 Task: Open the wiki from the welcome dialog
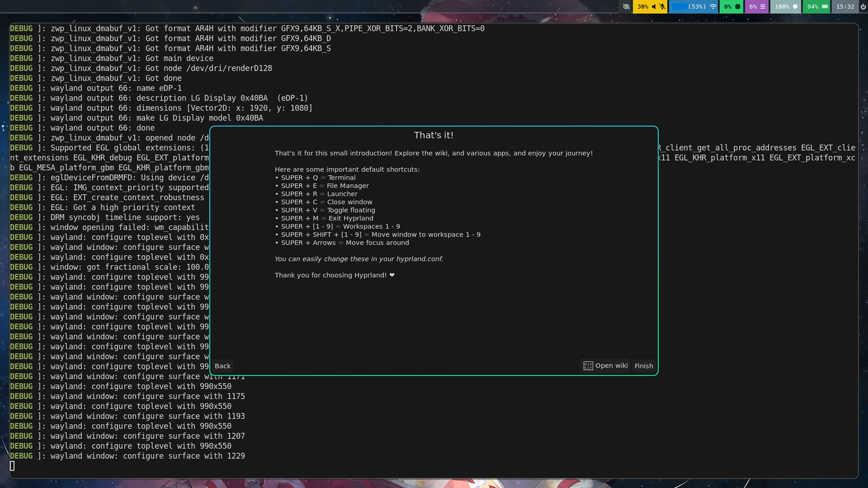click(x=605, y=366)
